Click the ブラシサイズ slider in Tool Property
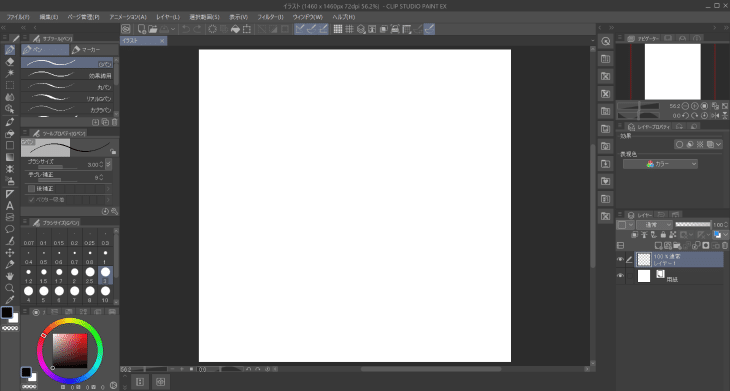730x391 pixels. pos(58,167)
